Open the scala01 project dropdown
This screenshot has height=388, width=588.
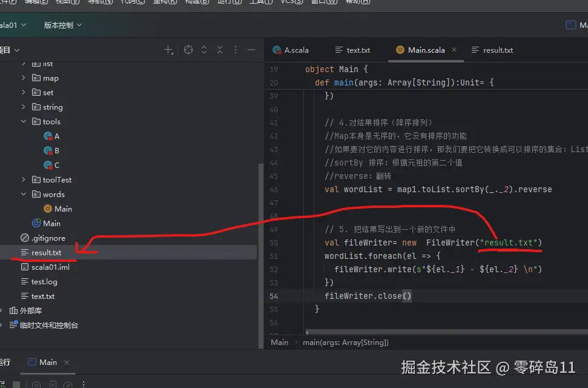13,25
